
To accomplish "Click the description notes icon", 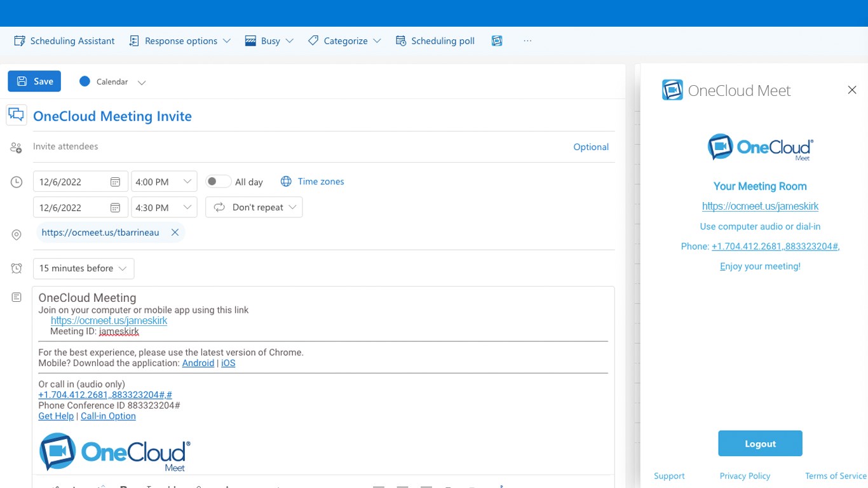I will pos(17,297).
